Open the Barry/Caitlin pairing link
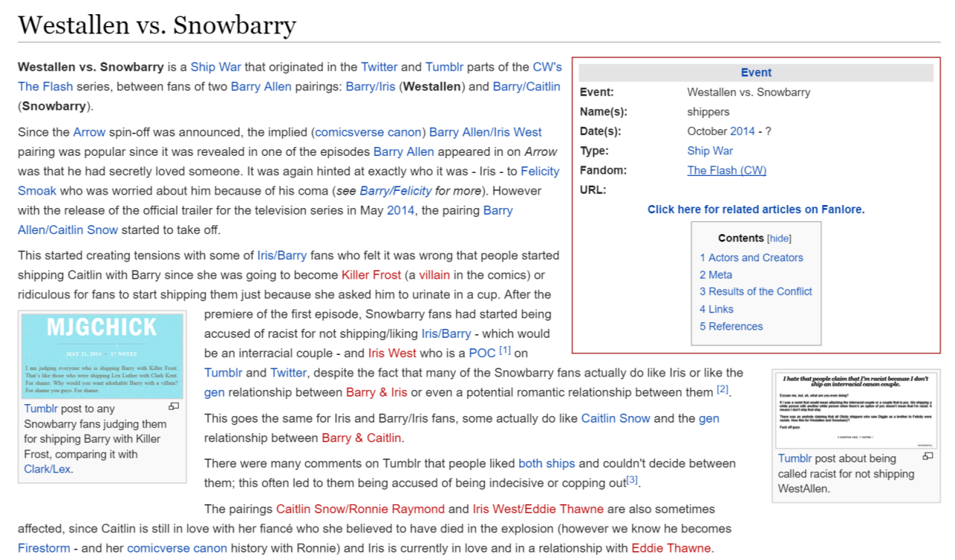Screen dimensions: 955x560 (x=526, y=86)
